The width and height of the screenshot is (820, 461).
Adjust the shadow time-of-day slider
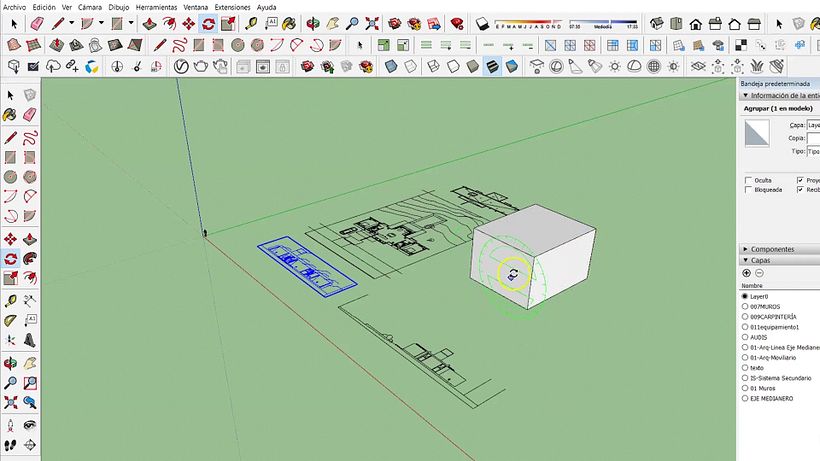pos(603,24)
